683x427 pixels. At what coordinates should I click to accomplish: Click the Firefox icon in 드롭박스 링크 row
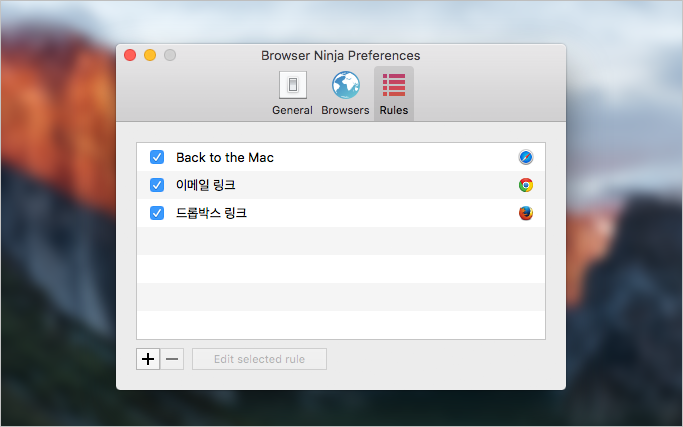[526, 213]
